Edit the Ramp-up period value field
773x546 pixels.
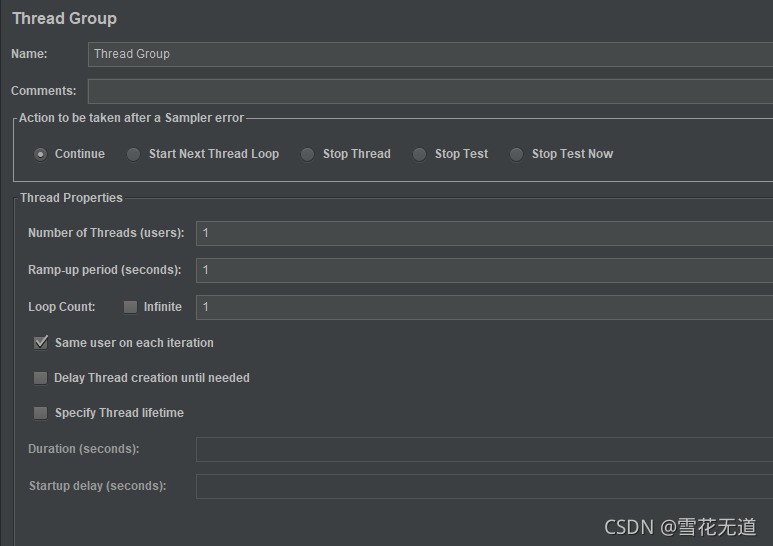click(x=485, y=270)
